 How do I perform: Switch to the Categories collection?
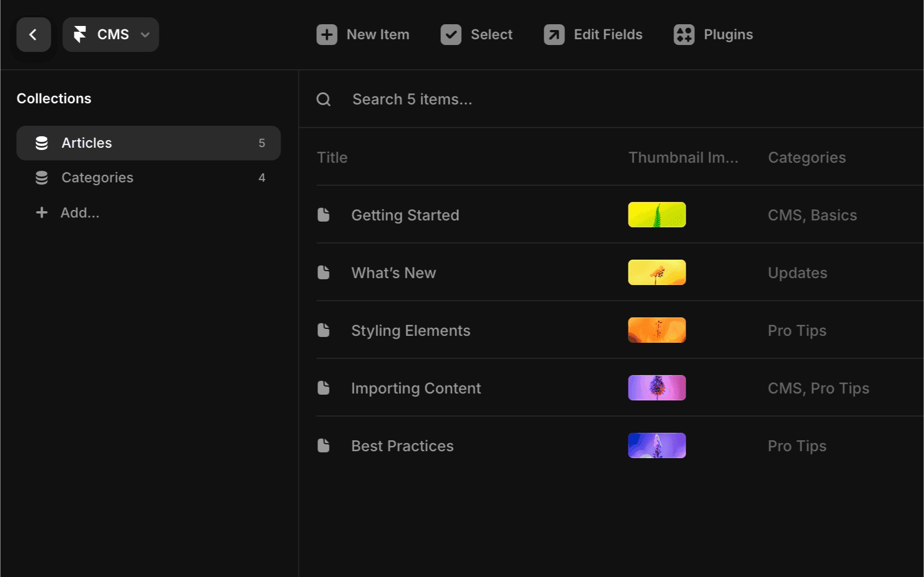pos(97,178)
